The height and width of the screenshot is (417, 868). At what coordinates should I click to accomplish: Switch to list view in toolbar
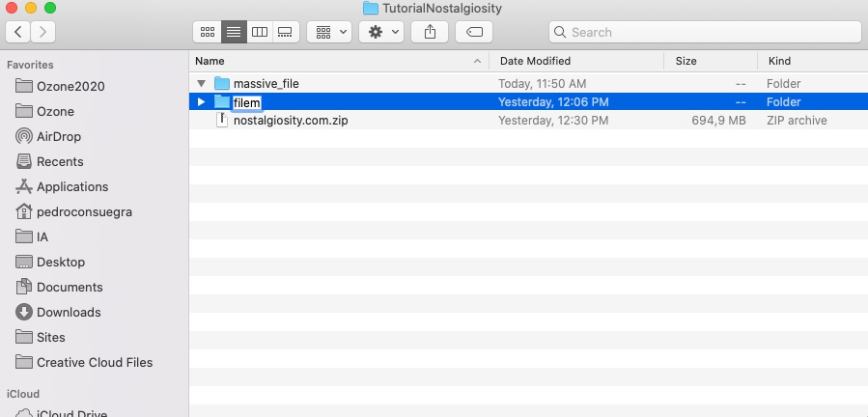(x=233, y=32)
